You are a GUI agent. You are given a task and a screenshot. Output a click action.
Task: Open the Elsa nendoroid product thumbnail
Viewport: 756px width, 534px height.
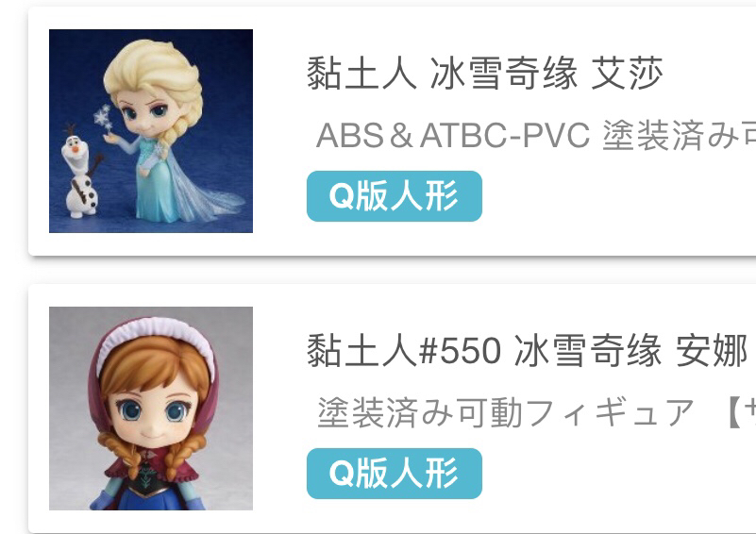coord(151,131)
